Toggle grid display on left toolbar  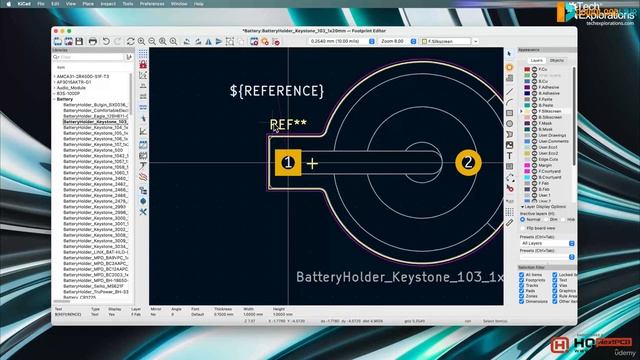click(x=143, y=53)
